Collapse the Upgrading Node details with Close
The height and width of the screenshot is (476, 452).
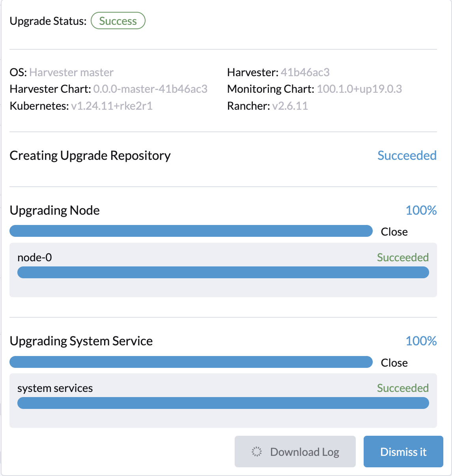[x=394, y=232]
